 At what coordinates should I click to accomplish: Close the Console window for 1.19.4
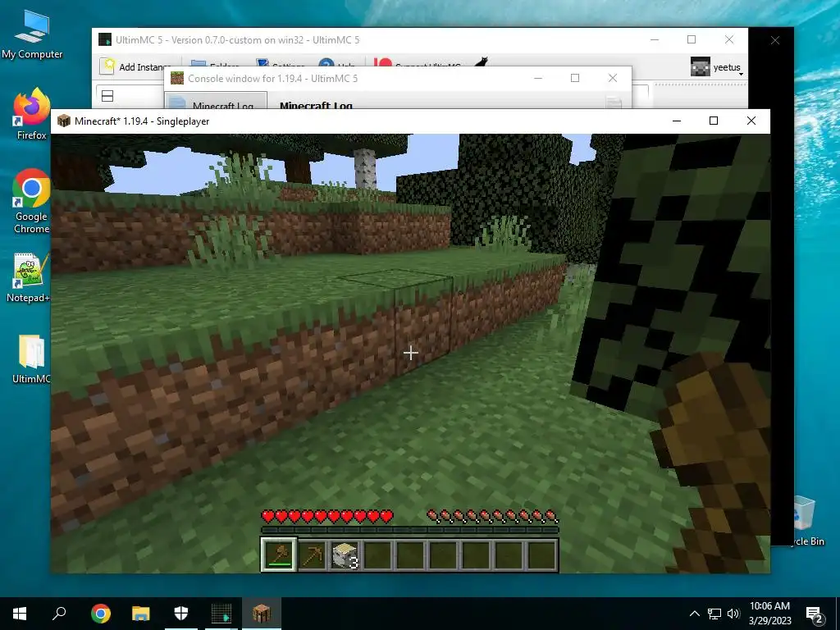click(x=613, y=78)
